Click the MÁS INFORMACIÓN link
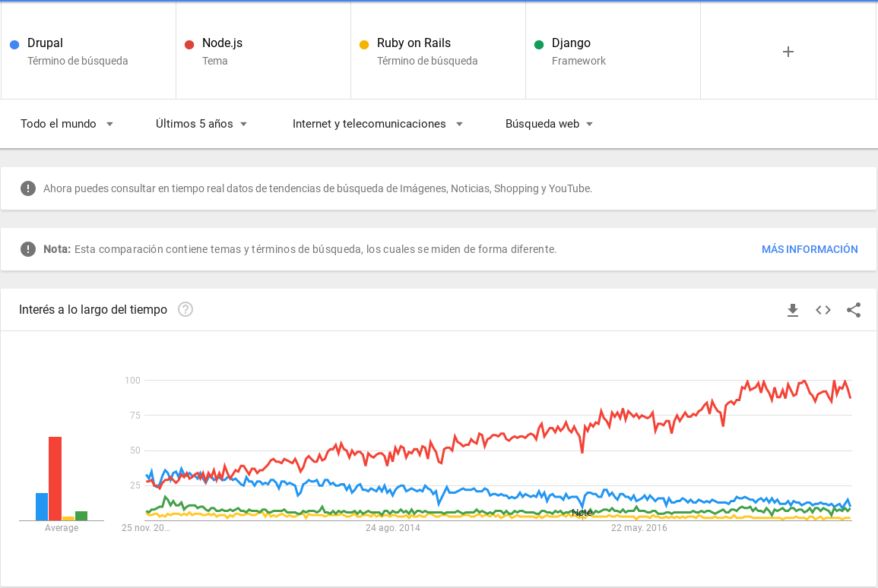This screenshot has height=588, width=878. click(x=810, y=249)
